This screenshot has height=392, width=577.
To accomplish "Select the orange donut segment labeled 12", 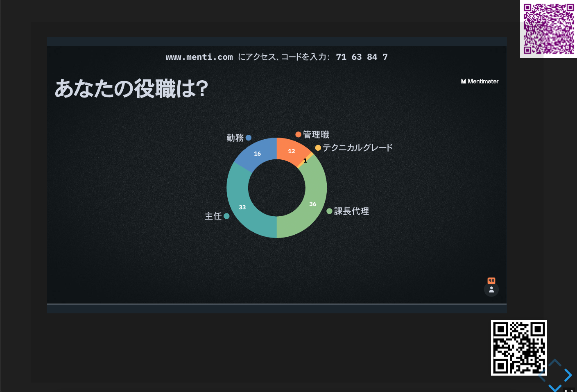I will coord(291,150).
